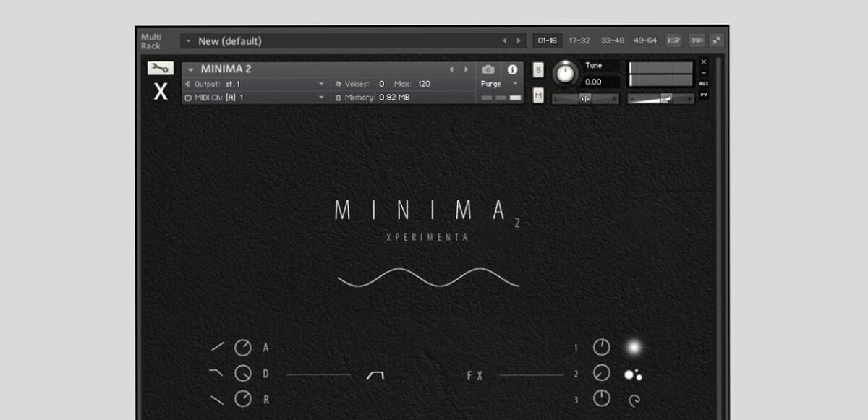Open instrument edit mode with the wrench icon
The image size is (868, 420).
click(x=160, y=68)
